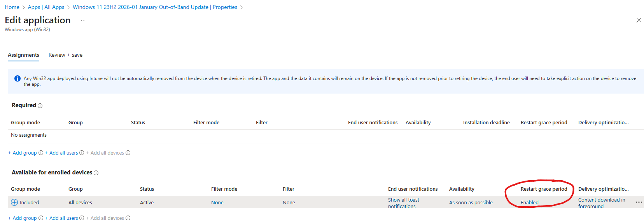Click Add group under Available for enrolled devices
This screenshot has height=221, width=644.
23,218
